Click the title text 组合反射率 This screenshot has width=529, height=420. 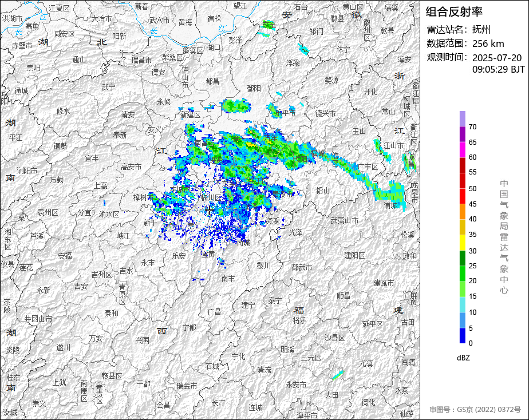coord(454,12)
